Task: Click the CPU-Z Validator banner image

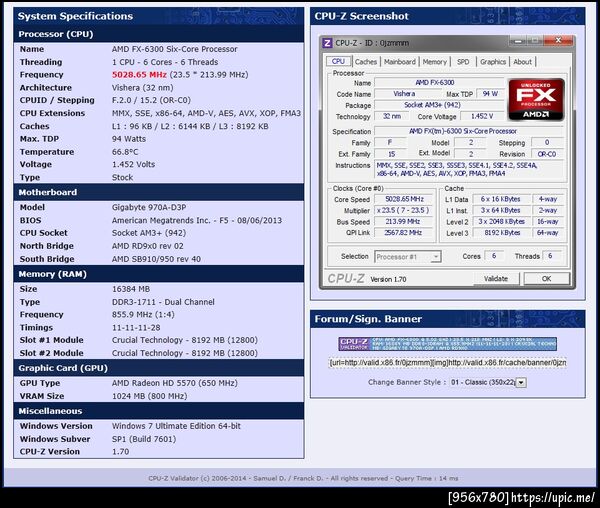Action: click(x=447, y=344)
